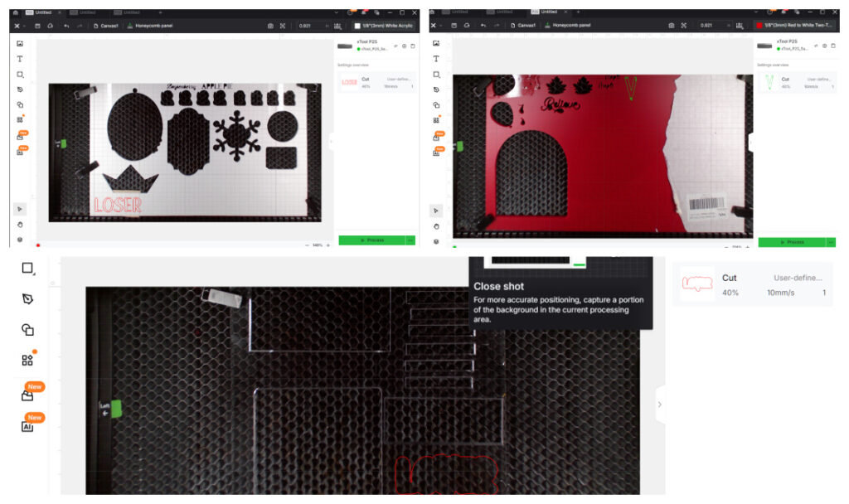The height and width of the screenshot is (504, 849).
Task: Switch to the active Untitled tab in White Acrylic window
Action: click(x=40, y=12)
